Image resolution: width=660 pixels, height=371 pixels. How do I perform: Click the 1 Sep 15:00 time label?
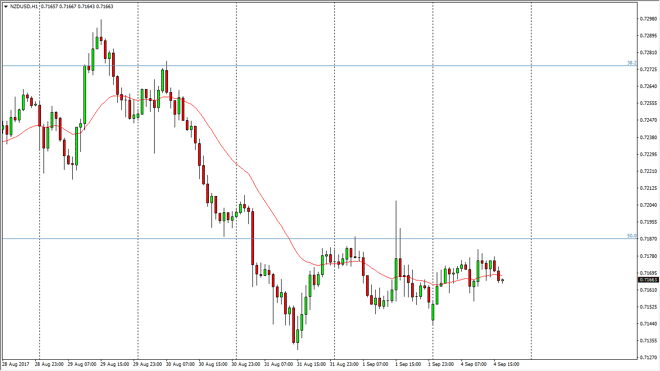409,364
